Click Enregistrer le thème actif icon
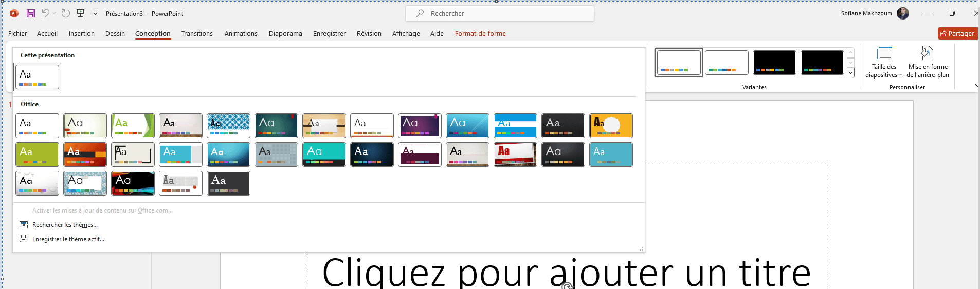 click(x=24, y=239)
